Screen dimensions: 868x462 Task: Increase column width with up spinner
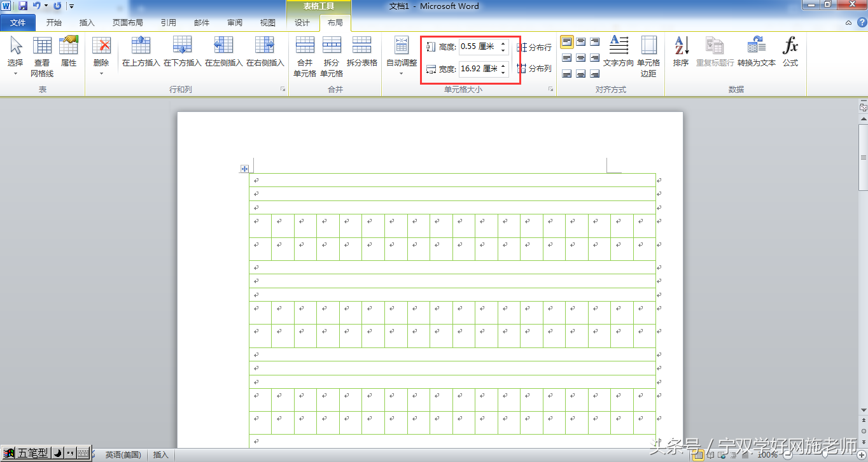click(503, 65)
